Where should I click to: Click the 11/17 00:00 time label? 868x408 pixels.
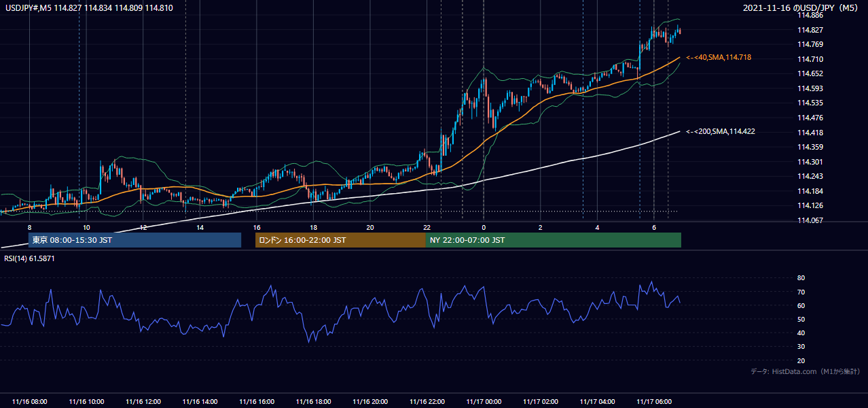tap(484, 402)
